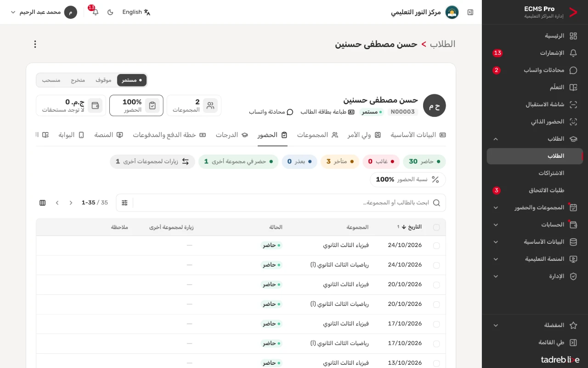This screenshot has height=368, width=588.
Task: Set student status to موقوف
Action: [x=103, y=80]
